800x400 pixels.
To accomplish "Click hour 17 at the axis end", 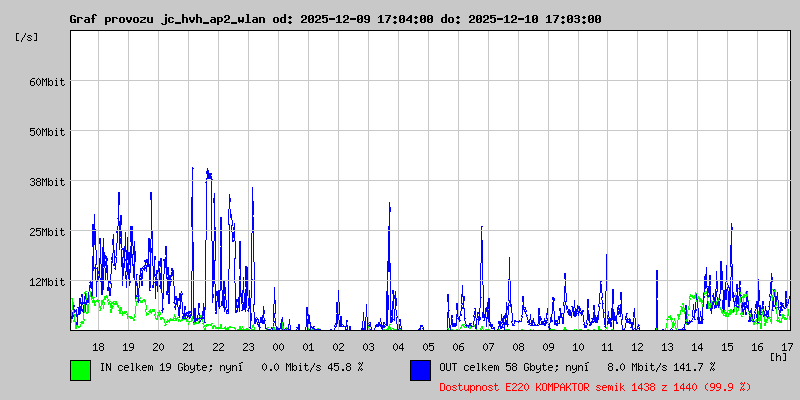I will point(787,347).
